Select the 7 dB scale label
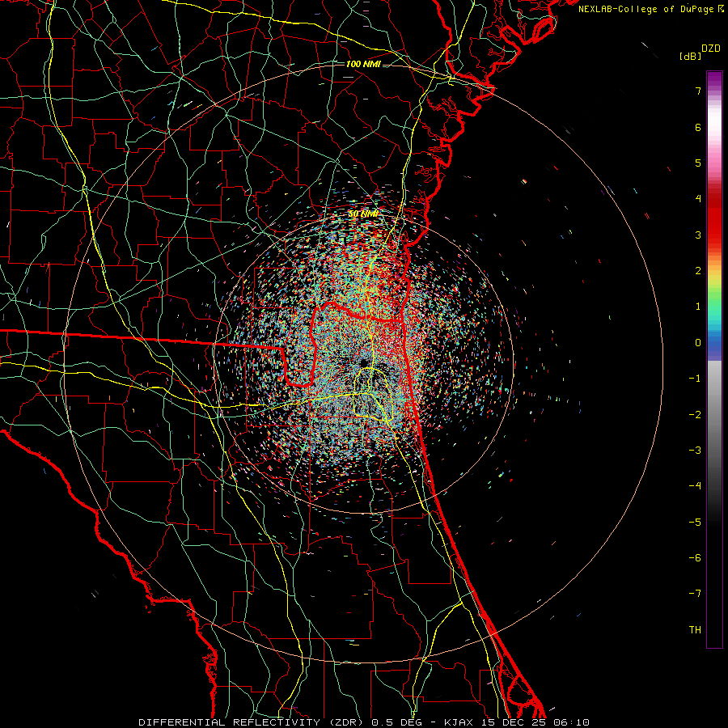The width and height of the screenshot is (728, 728). (x=698, y=91)
